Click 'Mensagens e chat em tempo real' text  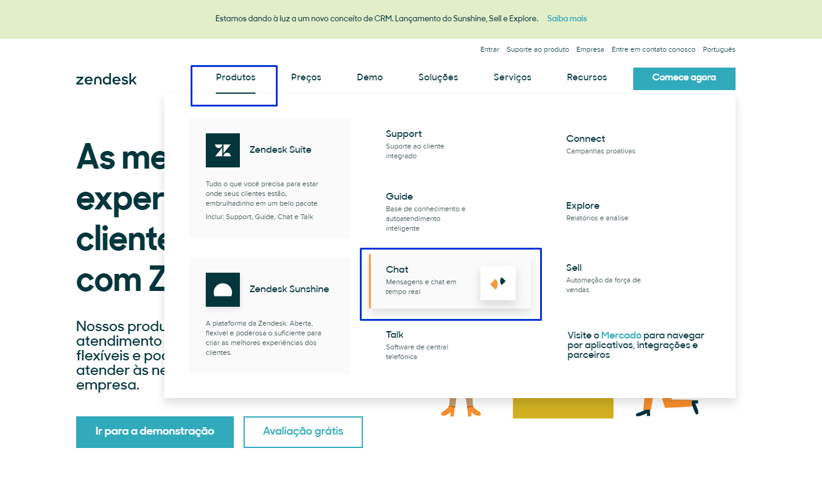click(x=421, y=287)
